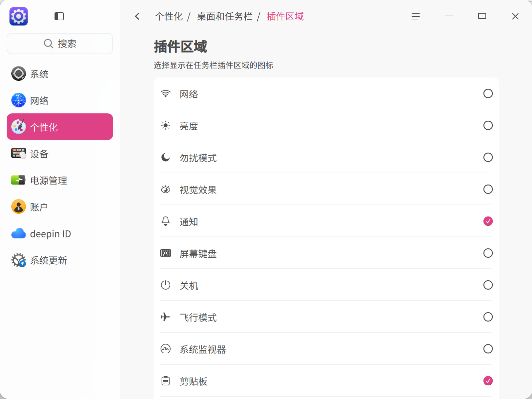This screenshot has width=532, height=399.
Task: Enable the 视觉效果 plugin radio button
Action: point(488,189)
